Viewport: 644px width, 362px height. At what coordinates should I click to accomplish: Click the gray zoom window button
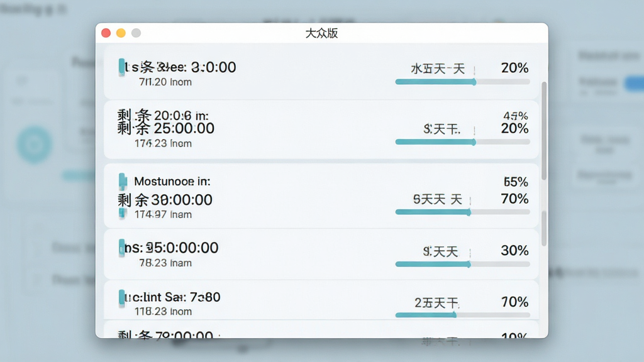pos(136,33)
